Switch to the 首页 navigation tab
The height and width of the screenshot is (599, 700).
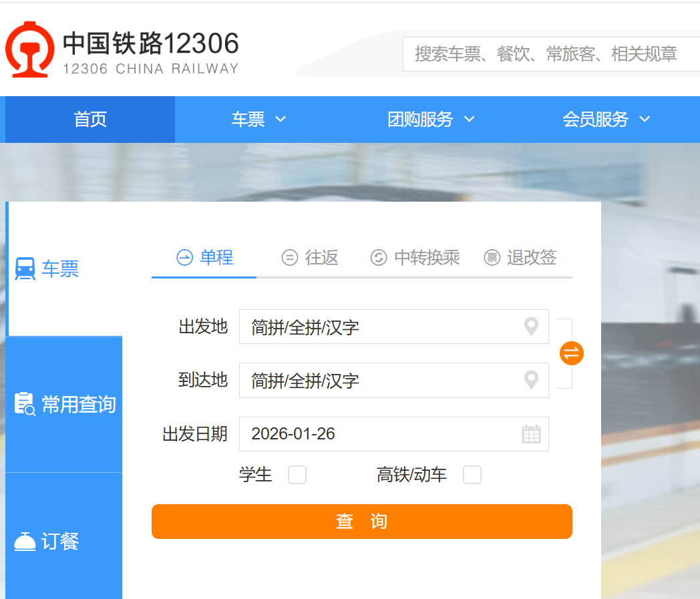point(89,120)
